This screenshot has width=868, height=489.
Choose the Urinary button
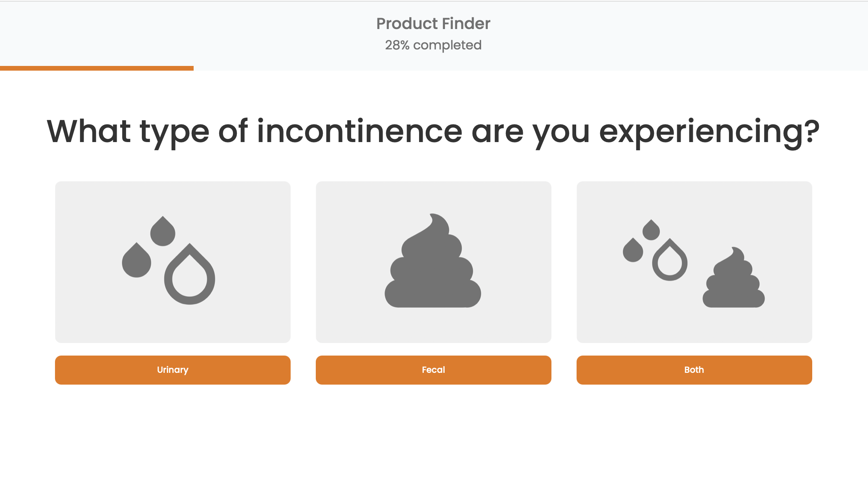click(173, 370)
